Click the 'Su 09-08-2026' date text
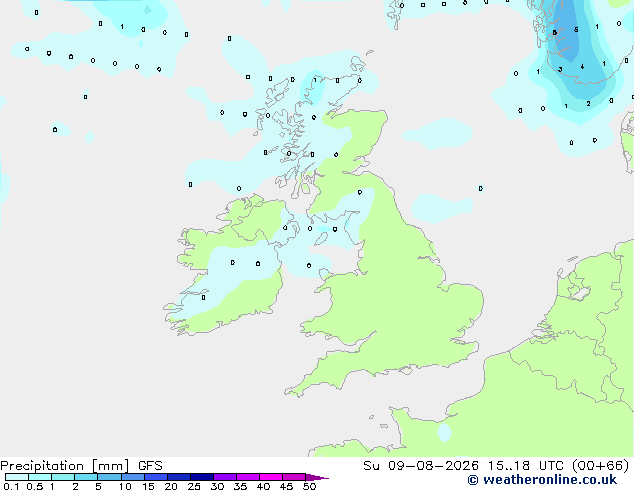This screenshot has height=490, width=634. (421, 466)
